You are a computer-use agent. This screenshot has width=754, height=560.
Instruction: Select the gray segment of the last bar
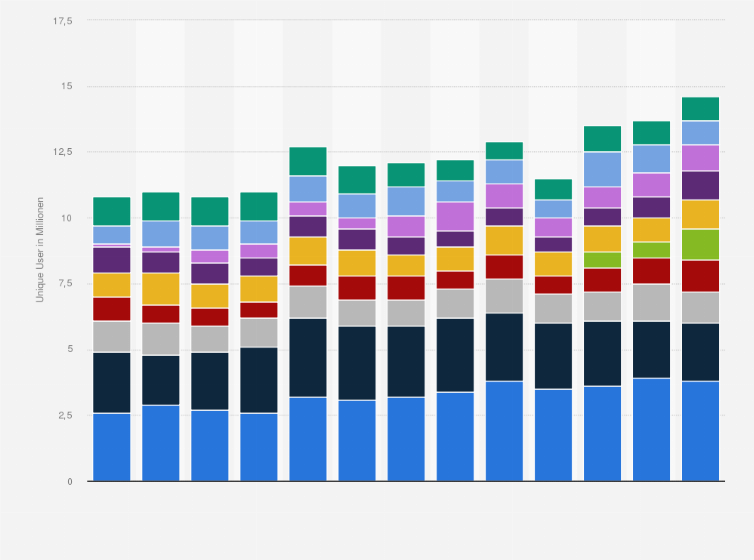coord(701,308)
